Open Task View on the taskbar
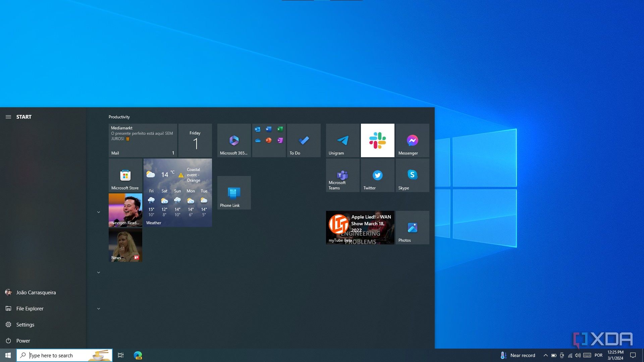The height and width of the screenshot is (362, 644). pos(121,355)
